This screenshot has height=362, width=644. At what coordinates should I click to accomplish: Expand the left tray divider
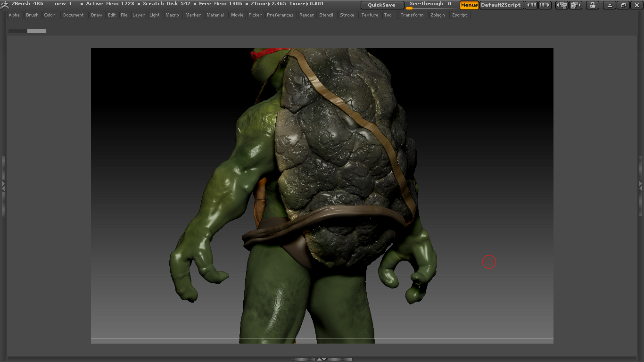pos(3,186)
